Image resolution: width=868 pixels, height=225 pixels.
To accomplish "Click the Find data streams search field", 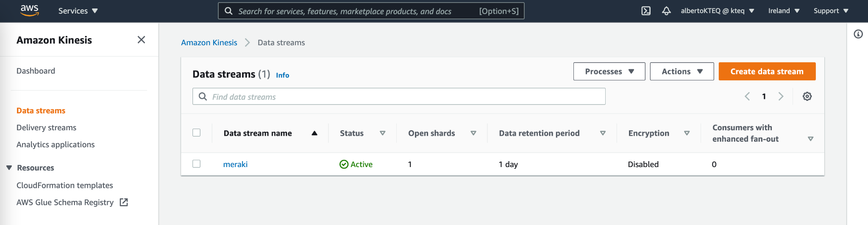I will (x=399, y=96).
